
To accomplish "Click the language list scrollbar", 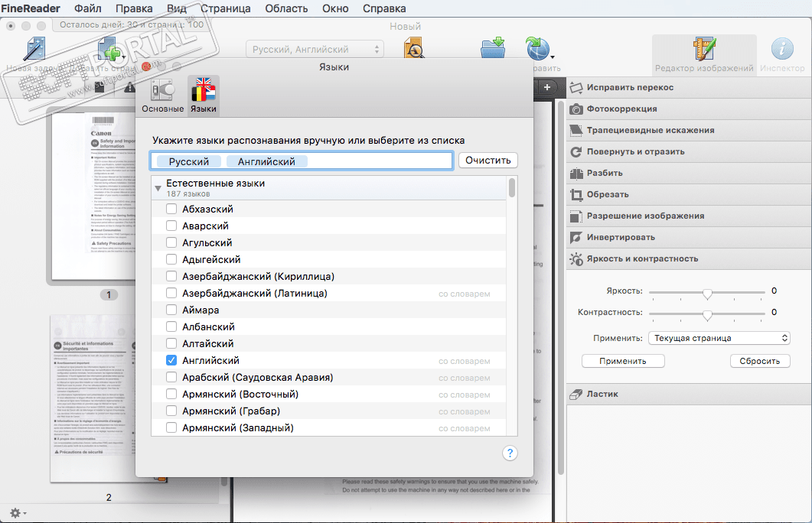I will [512, 188].
